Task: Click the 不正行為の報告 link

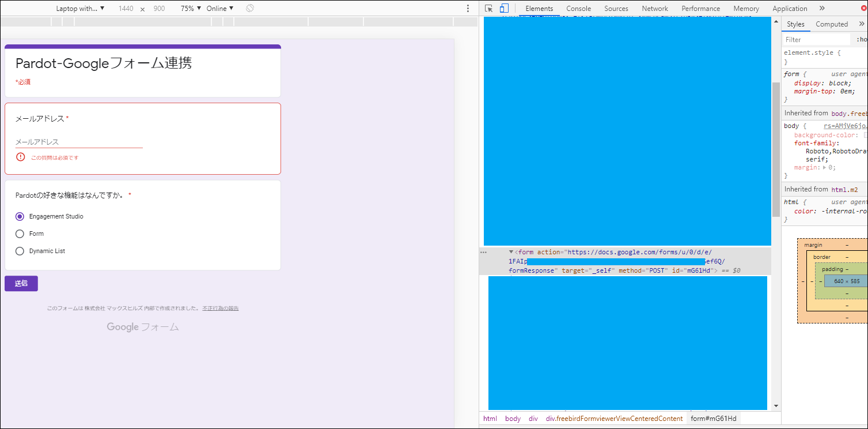Action: coord(220,308)
